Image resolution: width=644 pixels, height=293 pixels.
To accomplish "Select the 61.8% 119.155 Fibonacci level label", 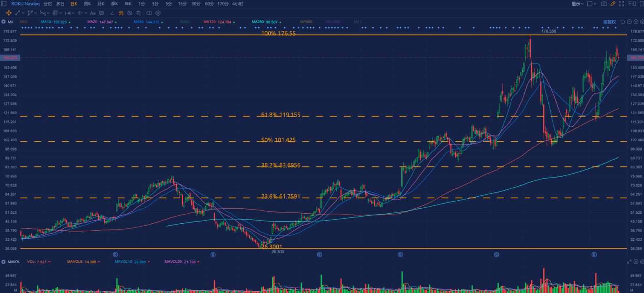I will 281,115.
